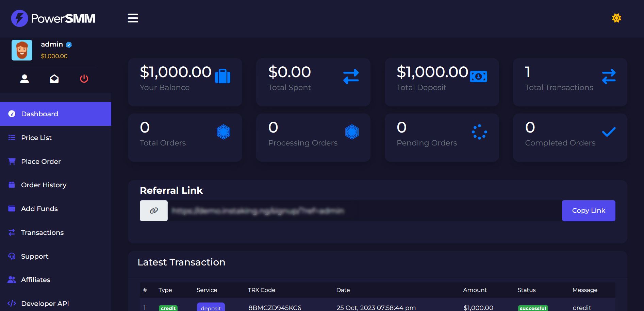Navigate to Add Funds
Viewport: 644px width, 311px height.
coord(39,209)
